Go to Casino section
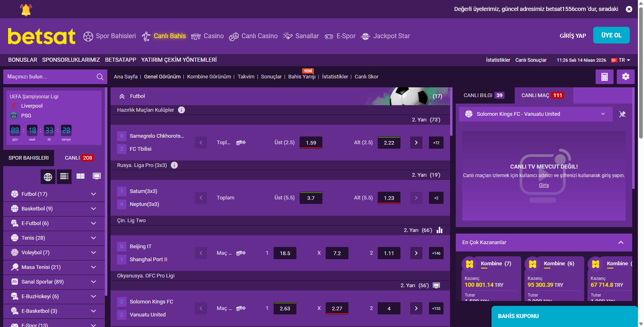The width and height of the screenshot is (644, 327). click(207, 36)
